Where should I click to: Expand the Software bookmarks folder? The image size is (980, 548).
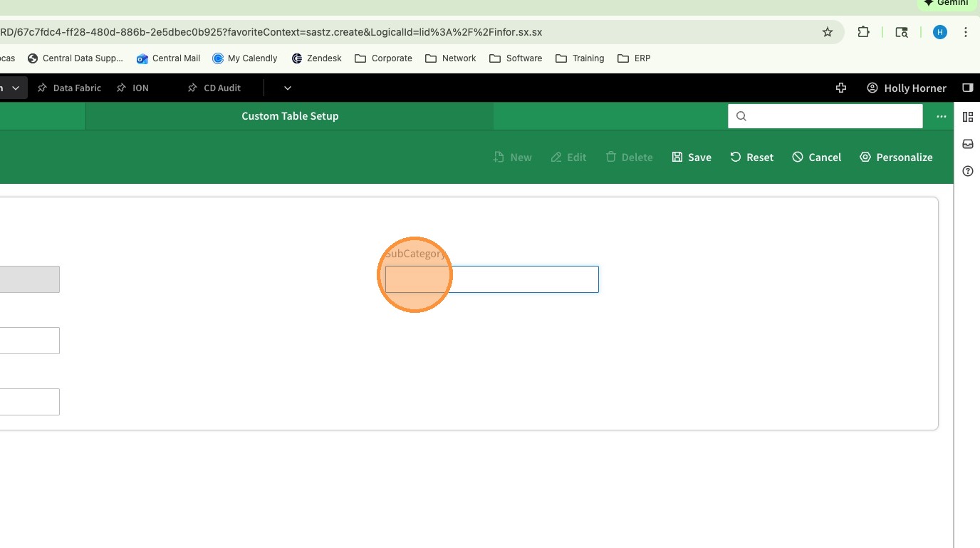click(x=516, y=58)
